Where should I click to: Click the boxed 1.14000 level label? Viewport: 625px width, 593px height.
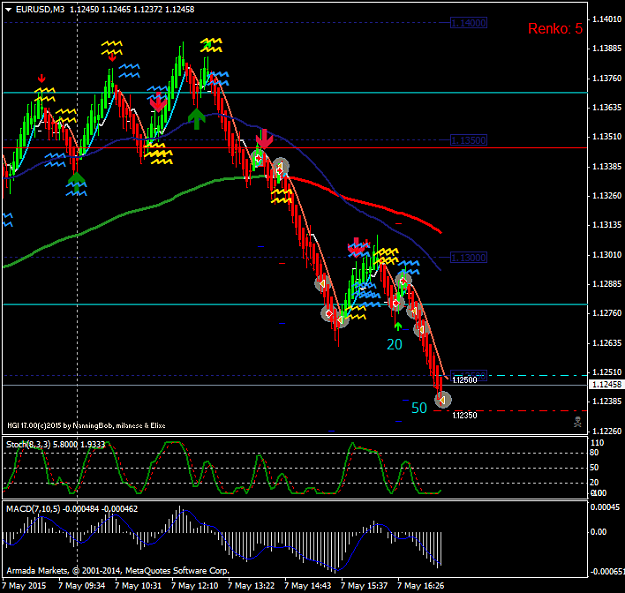[x=468, y=23]
